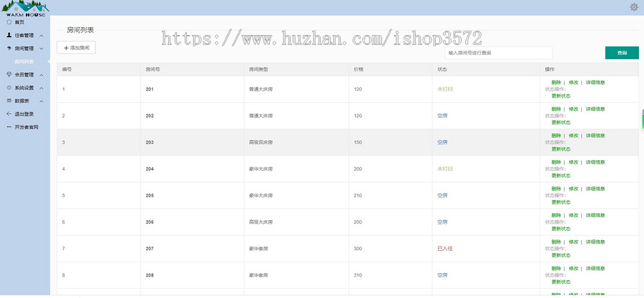The width and height of the screenshot is (644, 298).
Task: Click the 添加房间 button
Action: (76, 48)
